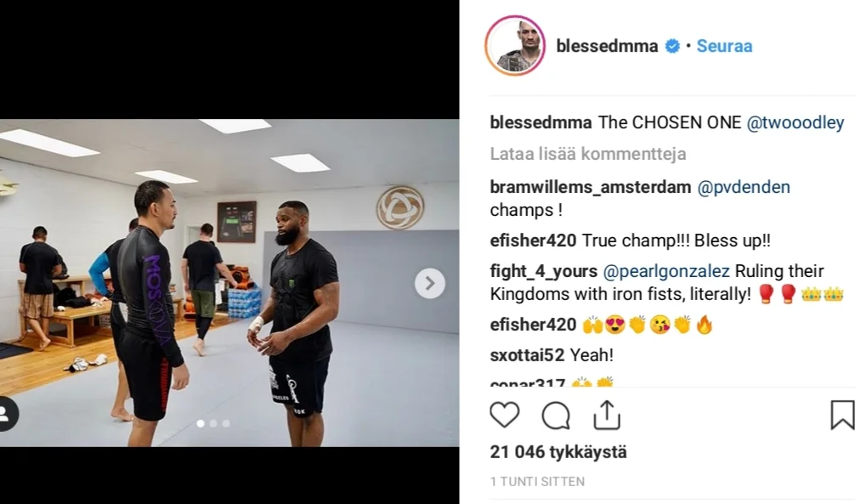861x504 pixels.
Task: Share the post via the share icon
Action: [607, 415]
